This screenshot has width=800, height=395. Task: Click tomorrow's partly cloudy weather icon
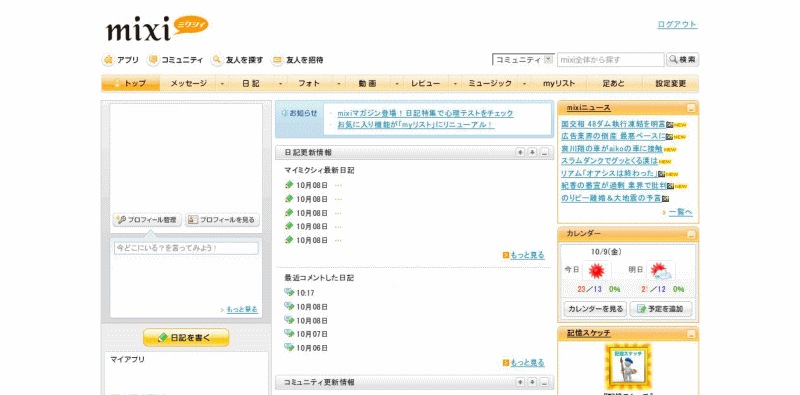coord(661,270)
